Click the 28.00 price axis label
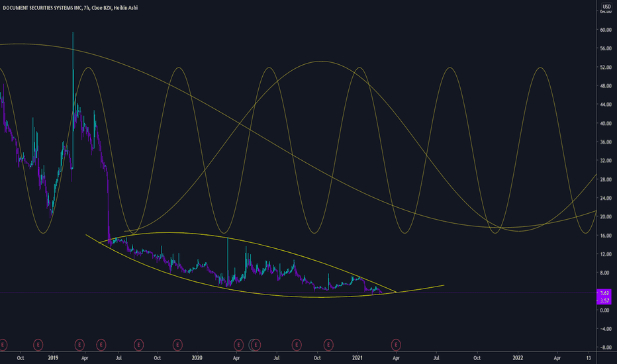 point(606,179)
